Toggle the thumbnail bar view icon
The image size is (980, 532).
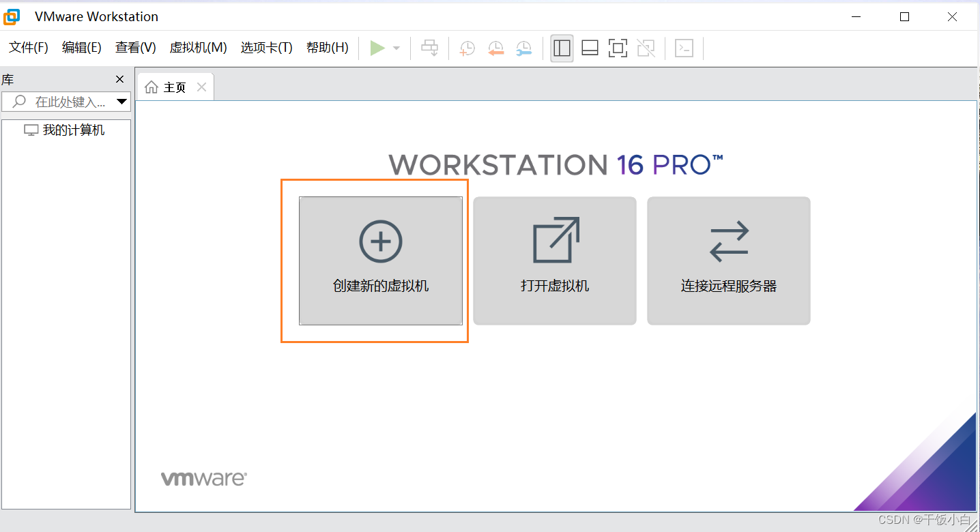[590, 48]
